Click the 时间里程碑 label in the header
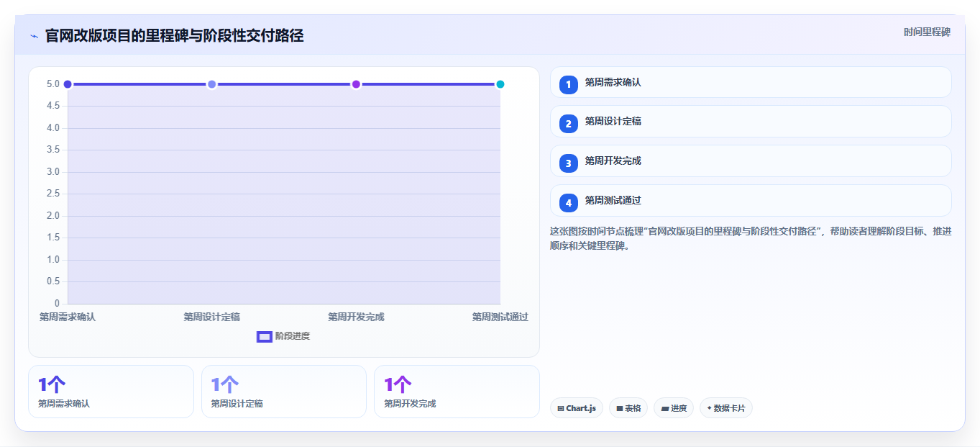 [x=927, y=32]
